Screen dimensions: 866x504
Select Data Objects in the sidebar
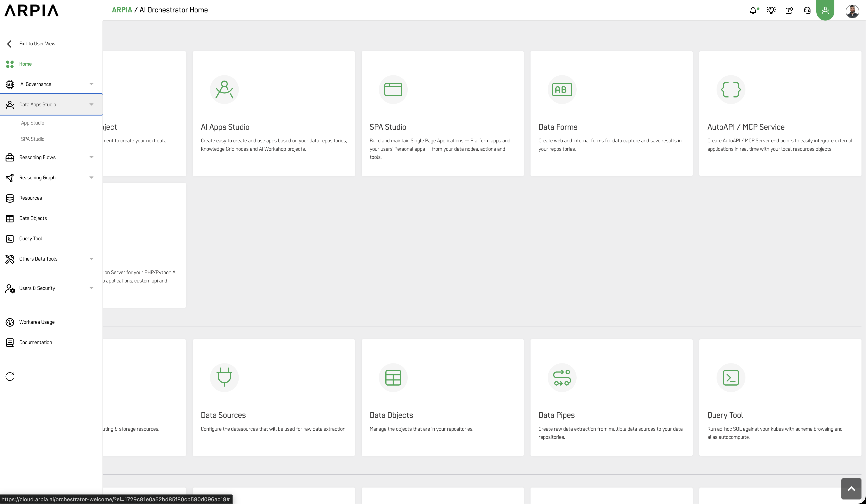point(33,218)
